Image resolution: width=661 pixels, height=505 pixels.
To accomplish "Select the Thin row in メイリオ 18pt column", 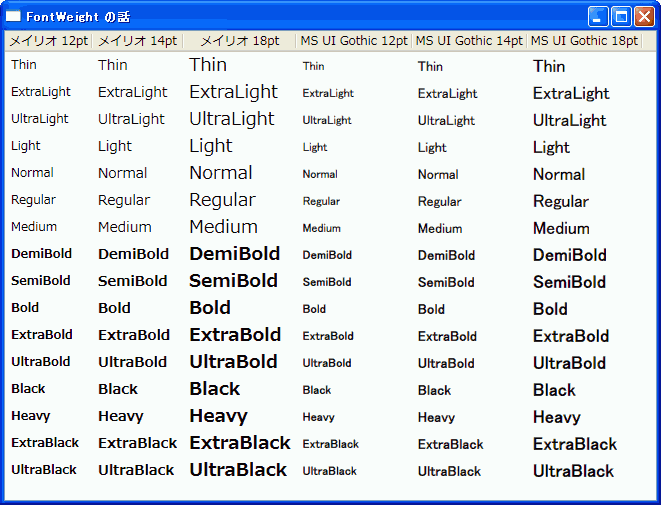I will click(208, 65).
